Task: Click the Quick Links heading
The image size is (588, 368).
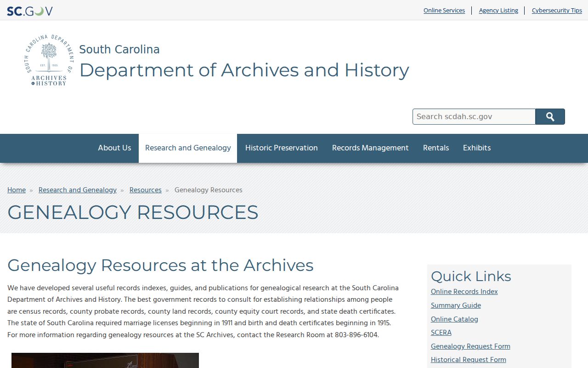Action: tap(471, 276)
